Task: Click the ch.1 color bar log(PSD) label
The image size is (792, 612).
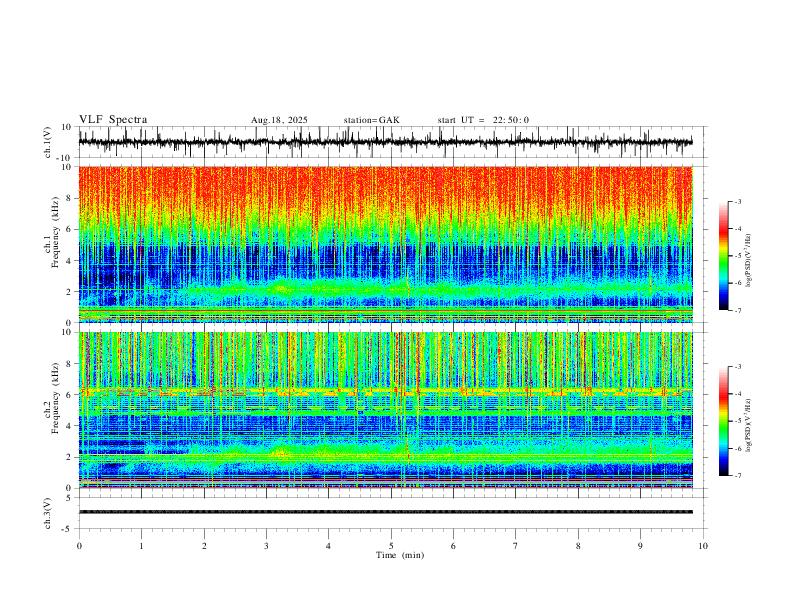Action: 749,261
